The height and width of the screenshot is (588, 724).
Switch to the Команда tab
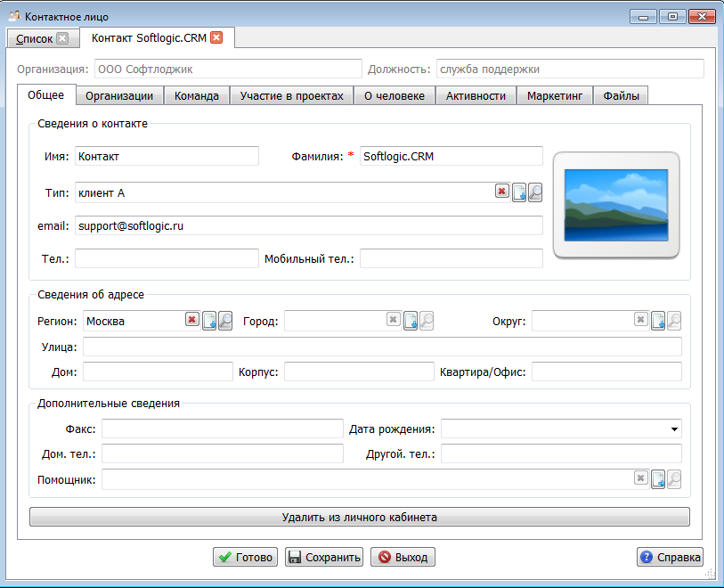pos(197,96)
